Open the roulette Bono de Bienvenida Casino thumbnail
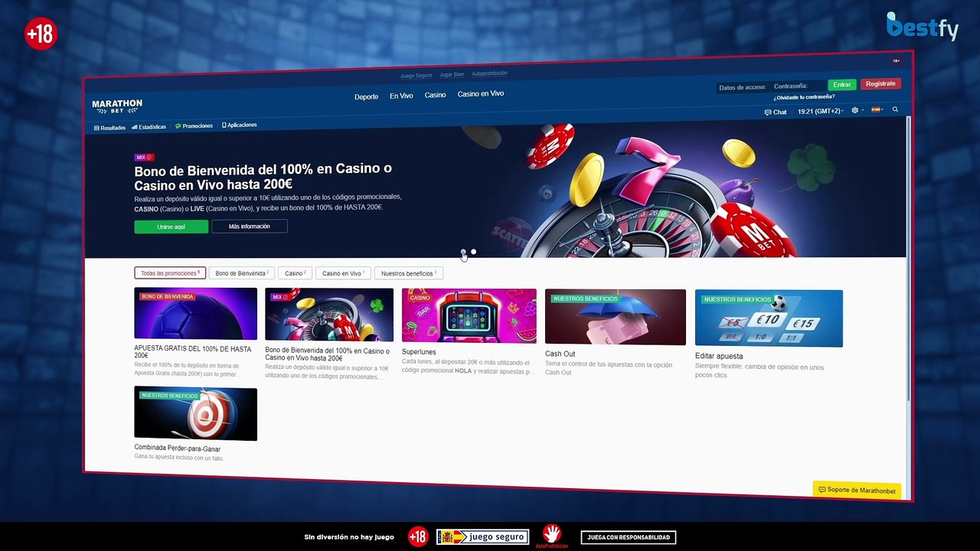980x551 pixels. (329, 315)
